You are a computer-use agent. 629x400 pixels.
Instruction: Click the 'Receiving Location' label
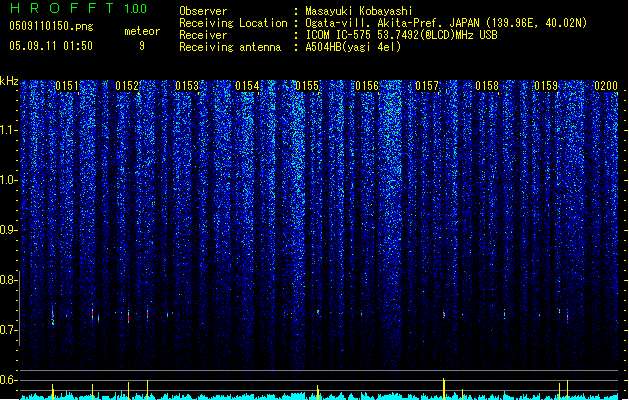point(233,23)
